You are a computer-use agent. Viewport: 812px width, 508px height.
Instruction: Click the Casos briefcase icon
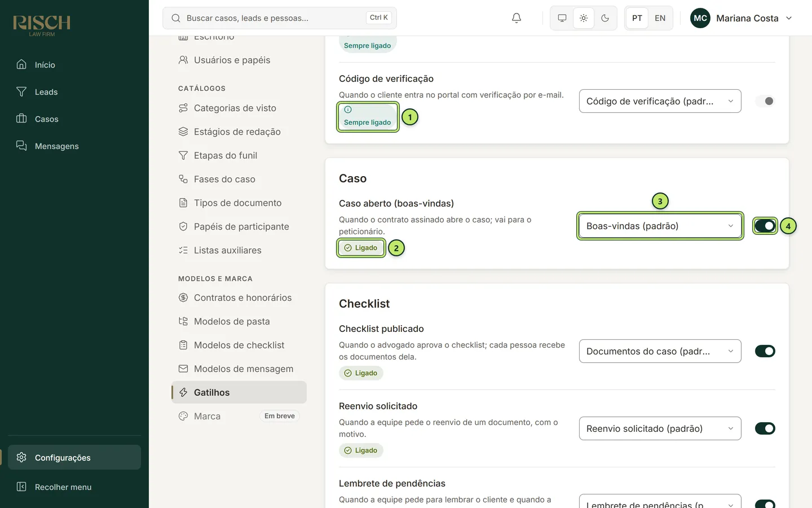pos(21,119)
